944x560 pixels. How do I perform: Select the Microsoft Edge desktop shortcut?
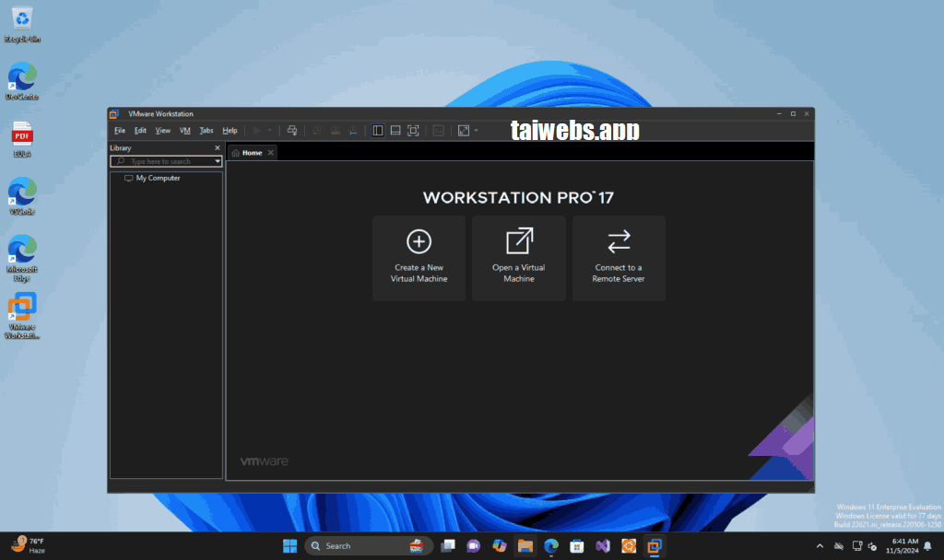coord(22,259)
